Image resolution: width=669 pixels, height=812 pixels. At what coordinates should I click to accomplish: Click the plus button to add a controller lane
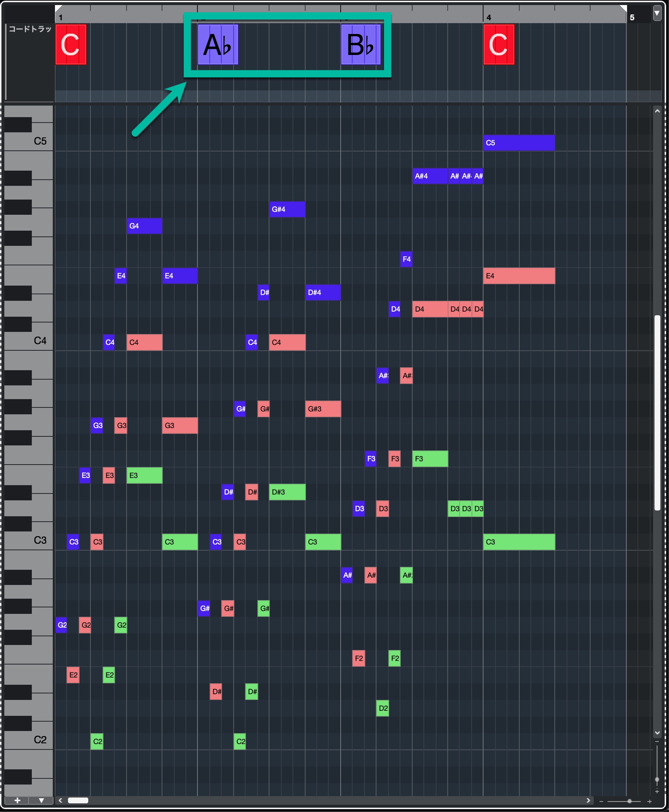pos(17,800)
